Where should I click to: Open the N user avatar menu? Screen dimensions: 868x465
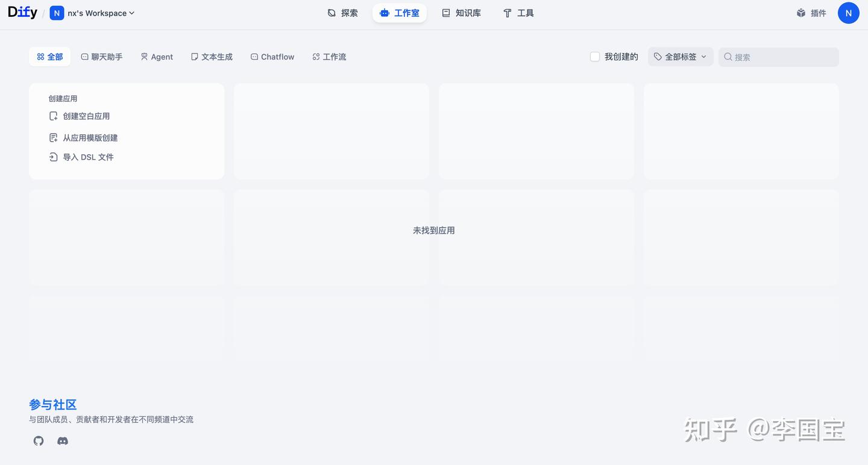[849, 13]
